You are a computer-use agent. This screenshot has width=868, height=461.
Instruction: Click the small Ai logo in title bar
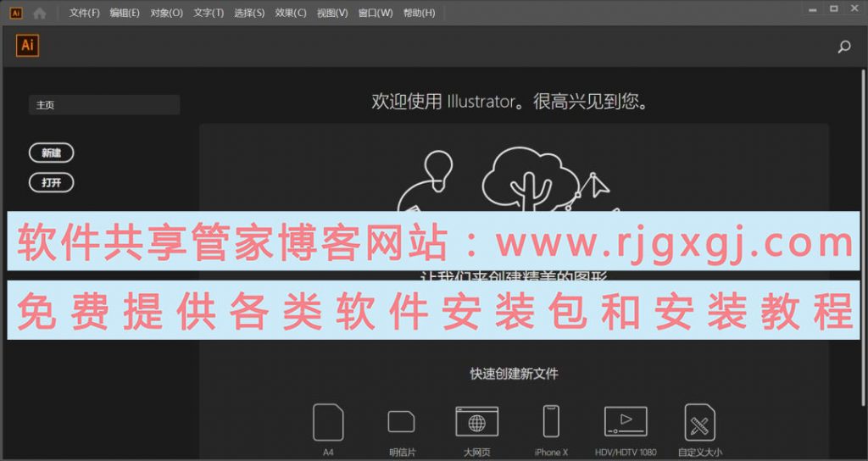(16, 13)
